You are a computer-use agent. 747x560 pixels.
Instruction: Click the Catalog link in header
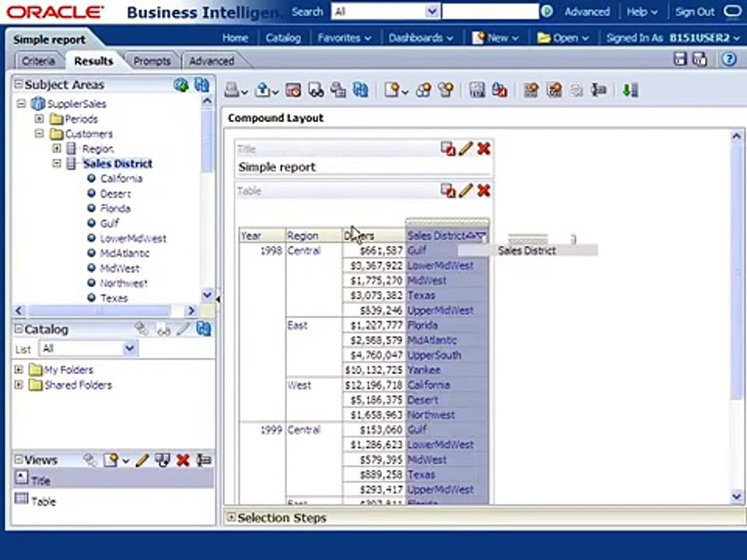(x=283, y=37)
